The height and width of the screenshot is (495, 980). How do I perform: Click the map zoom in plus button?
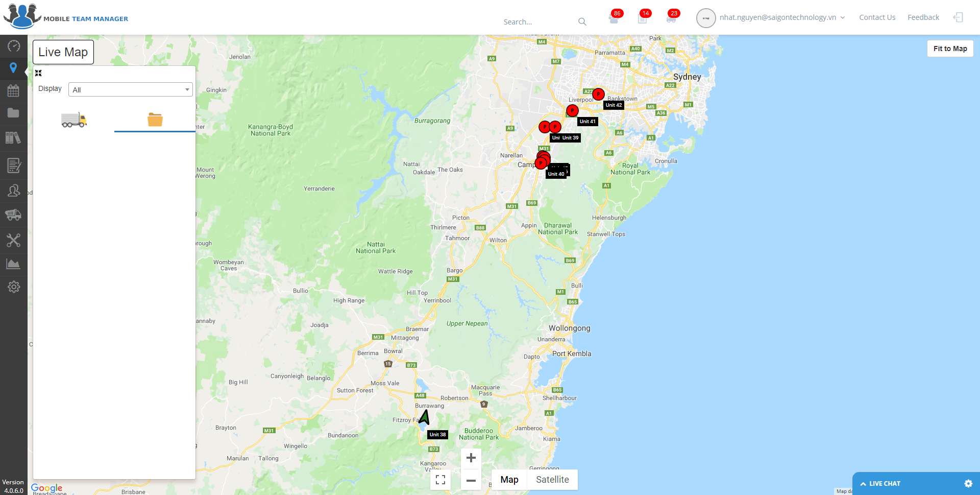(x=471, y=458)
